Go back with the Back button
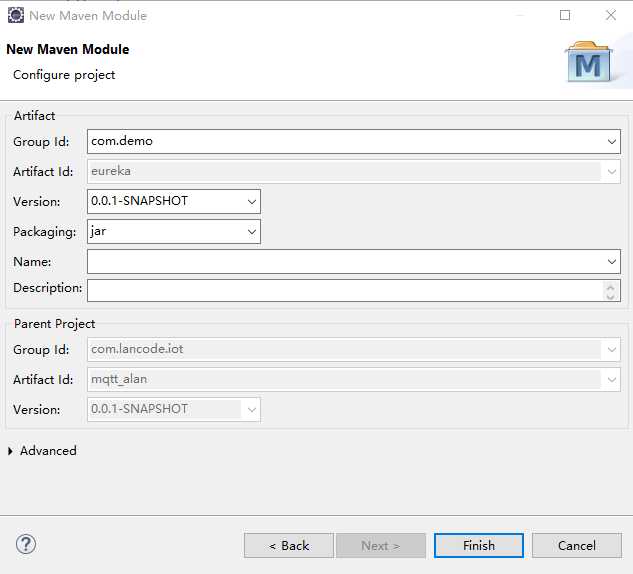This screenshot has height=574, width=633. [x=289, y=546]
